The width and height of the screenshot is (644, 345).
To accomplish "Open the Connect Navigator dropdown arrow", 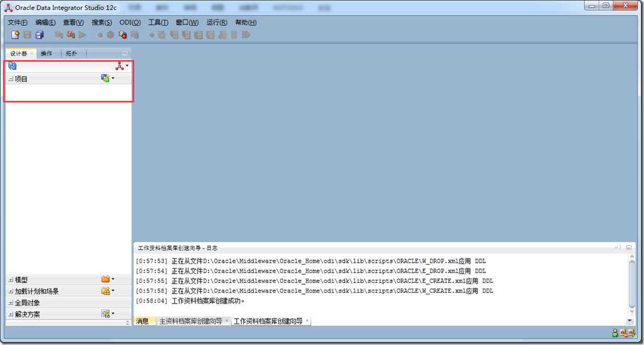I will [x=127, y=66].
